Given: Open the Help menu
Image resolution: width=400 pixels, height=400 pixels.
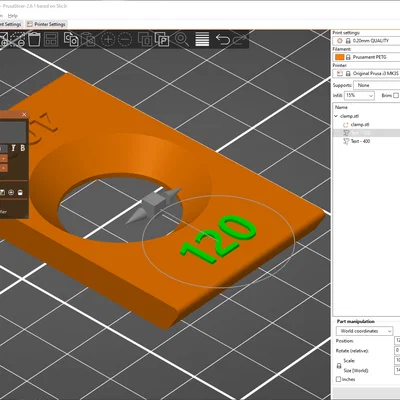Looking at the screenshot, I should [x=13, y=16].
